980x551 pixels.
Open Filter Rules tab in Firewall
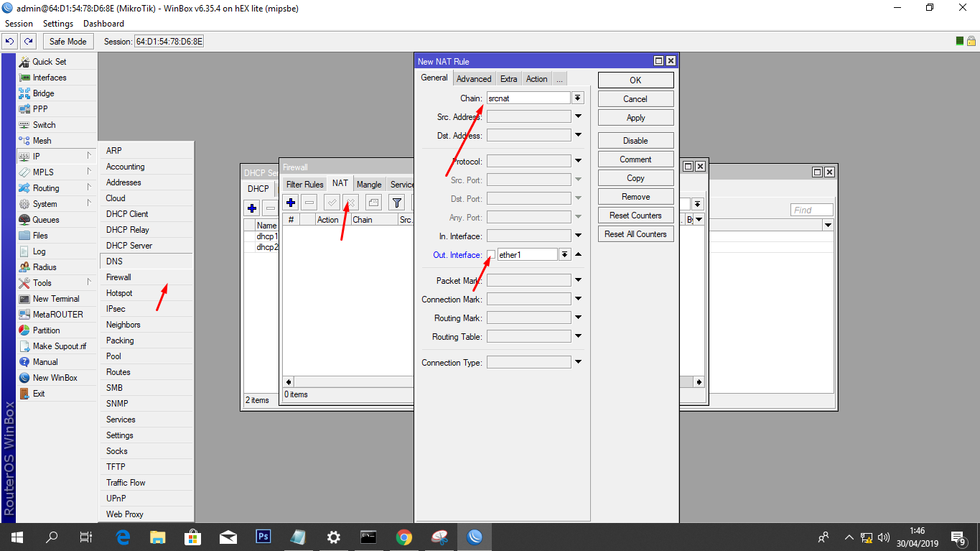point(304,185)
